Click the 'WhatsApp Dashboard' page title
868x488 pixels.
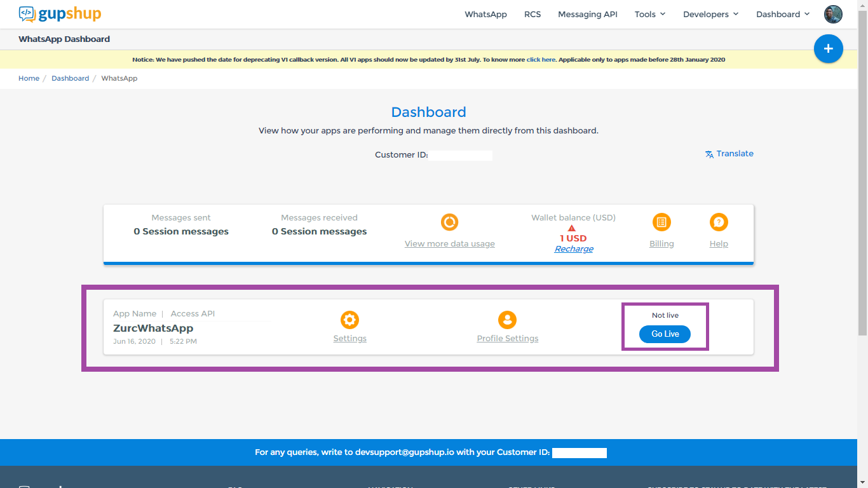coord(64,39)
